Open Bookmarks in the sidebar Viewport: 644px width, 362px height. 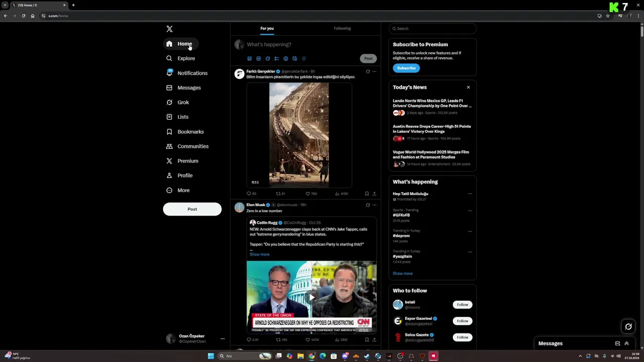pyautogui.click(x=185, y=132)
